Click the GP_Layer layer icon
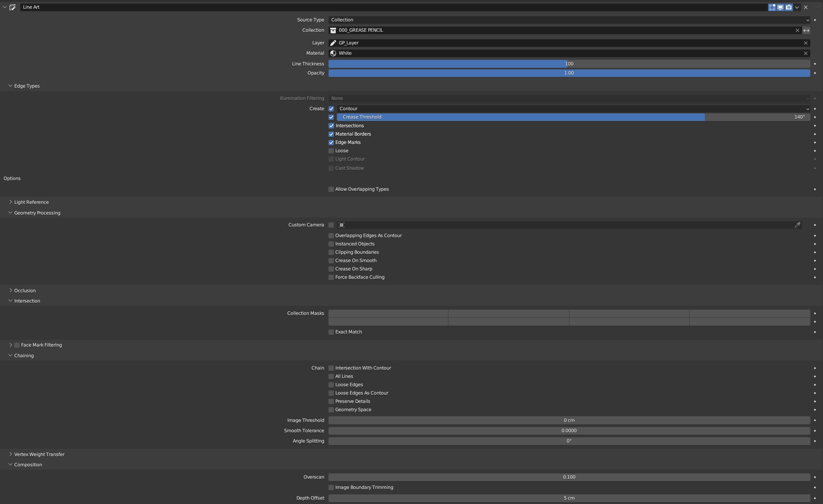823x504 pixels. [333, 42]
